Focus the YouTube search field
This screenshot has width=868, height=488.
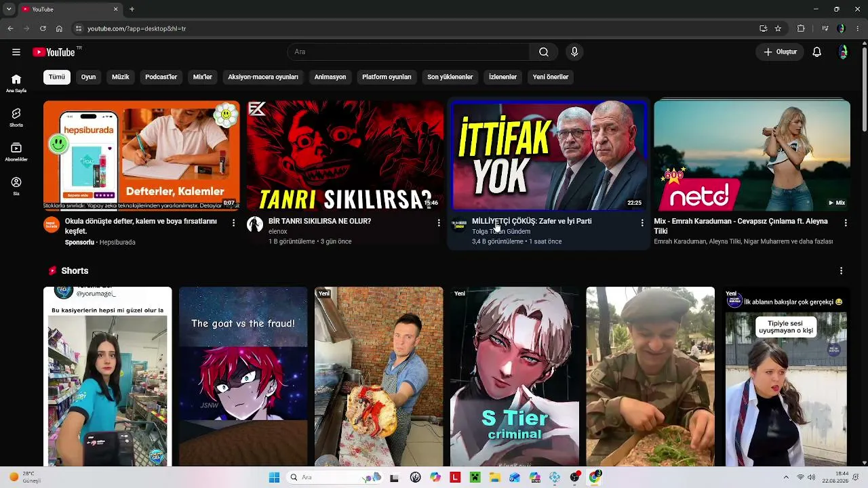tap(408, 52)
